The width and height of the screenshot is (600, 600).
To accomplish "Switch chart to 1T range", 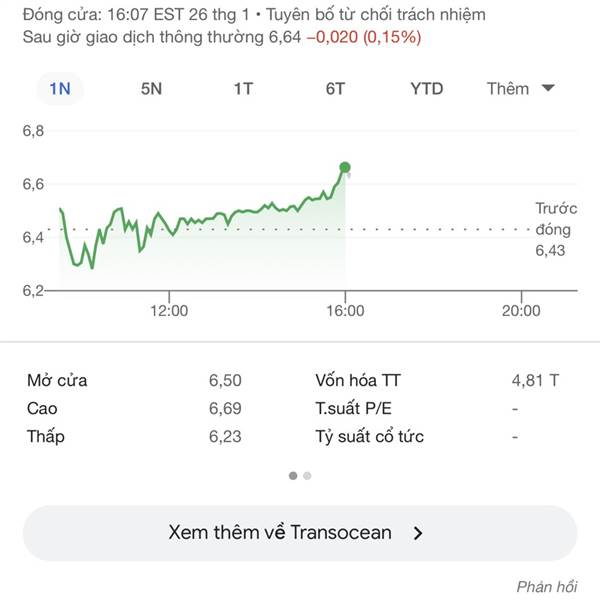I will coord(243,89).
